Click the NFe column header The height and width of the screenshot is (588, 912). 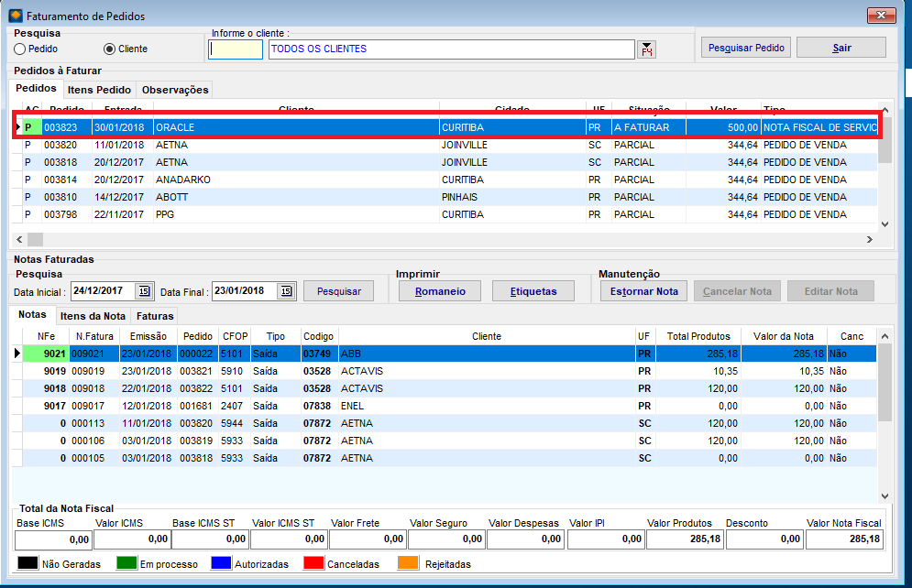pyautogui.click(x=46, y=336)
